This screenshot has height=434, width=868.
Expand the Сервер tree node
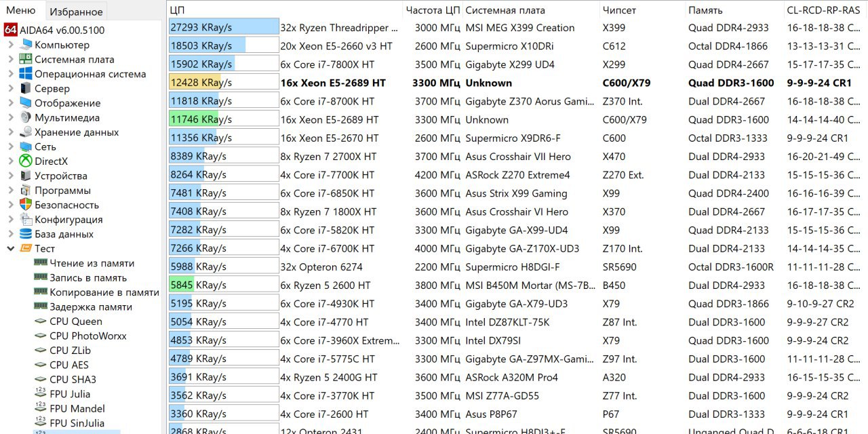pyautogui.click(x=11, y=89)
